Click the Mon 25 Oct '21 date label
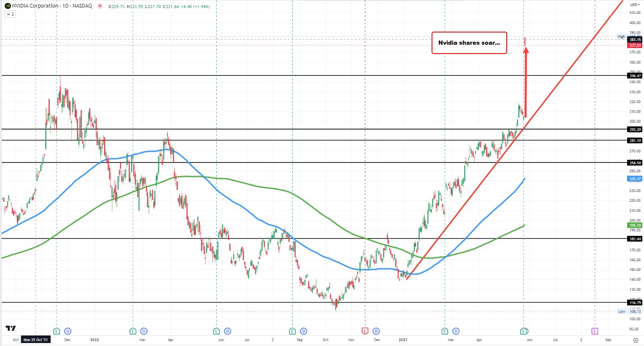Viewport: 644px width, 346px height. click(x=36, y=340)
